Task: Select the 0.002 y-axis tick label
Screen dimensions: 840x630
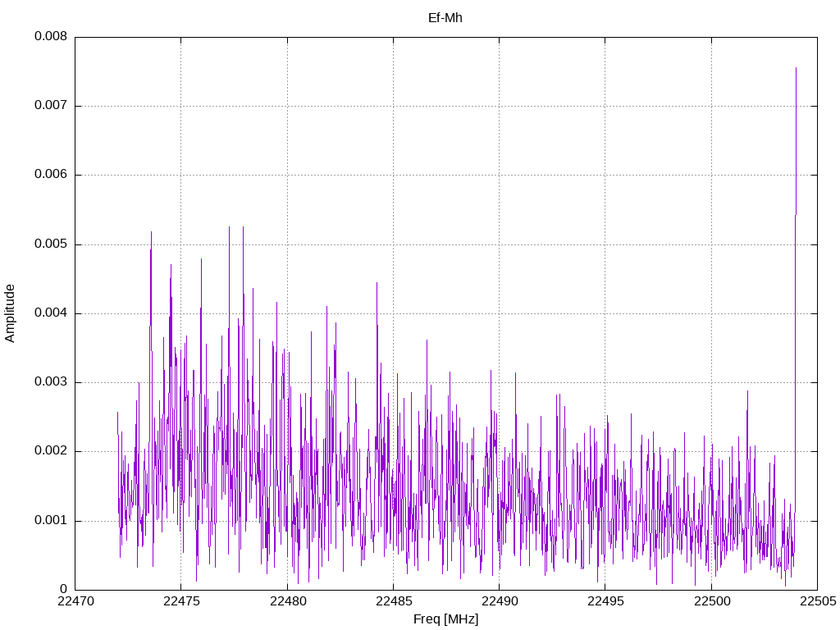Action: (x=50, y=451)
